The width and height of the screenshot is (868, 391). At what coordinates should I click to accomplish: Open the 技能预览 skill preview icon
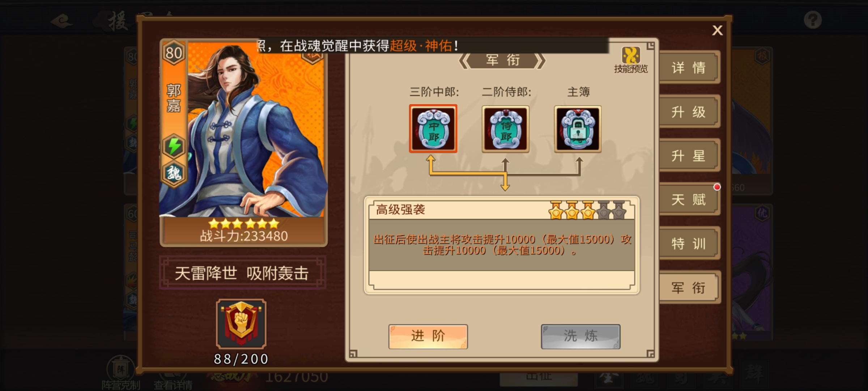click(631, 60)
